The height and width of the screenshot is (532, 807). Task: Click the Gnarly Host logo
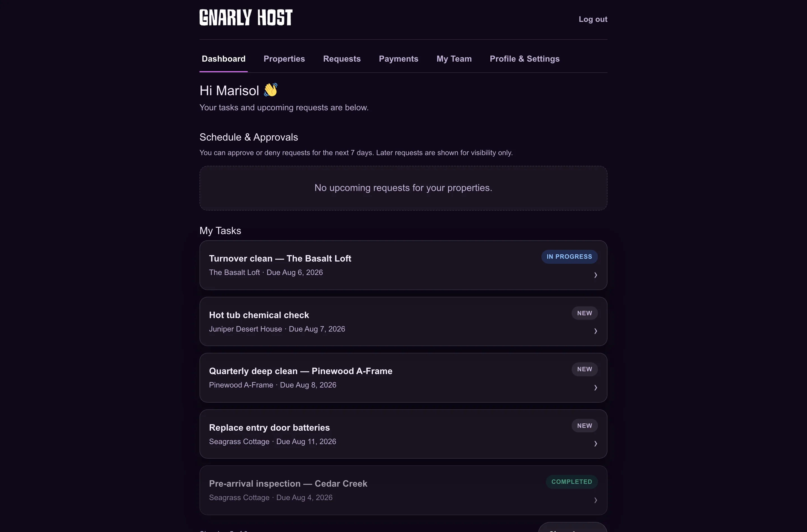[x=246, y=18]
